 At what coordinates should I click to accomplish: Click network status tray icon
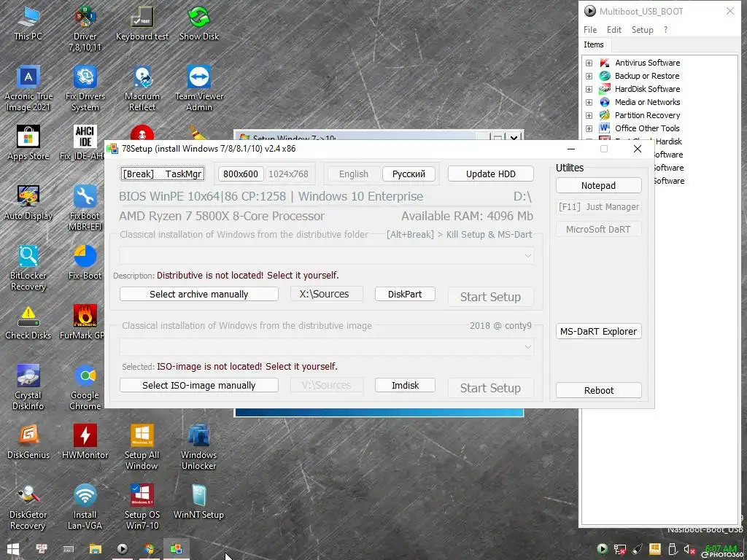pyautogui.click(x=620, y=550)
